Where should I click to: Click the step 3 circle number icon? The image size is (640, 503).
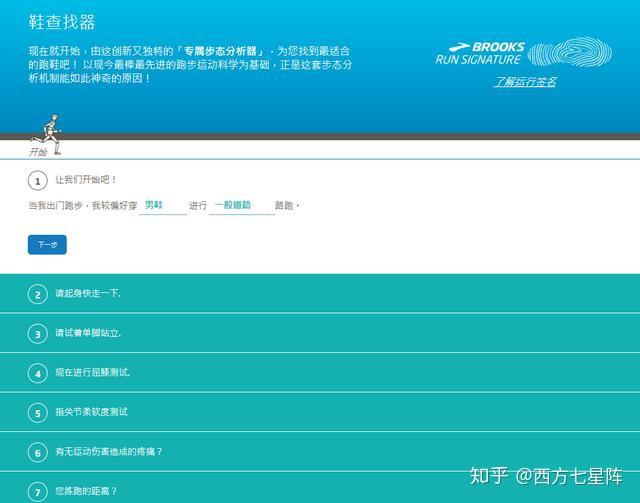(38, 333)
